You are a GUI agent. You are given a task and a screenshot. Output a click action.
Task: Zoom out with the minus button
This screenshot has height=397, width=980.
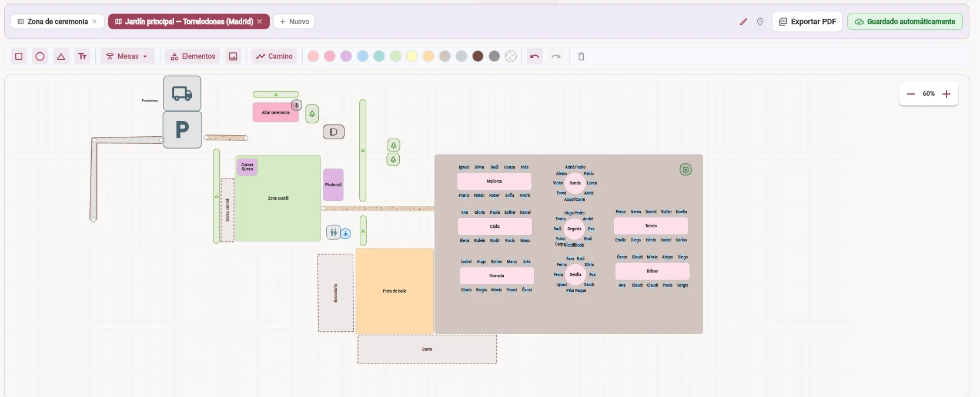click(x=911, y=94)
